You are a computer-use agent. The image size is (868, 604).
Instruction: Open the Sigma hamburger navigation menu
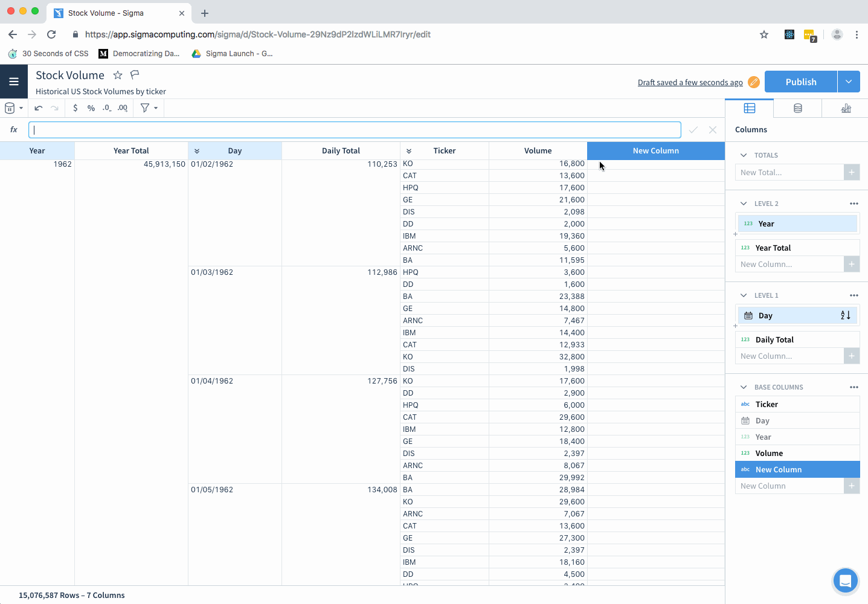click(14, 82)
